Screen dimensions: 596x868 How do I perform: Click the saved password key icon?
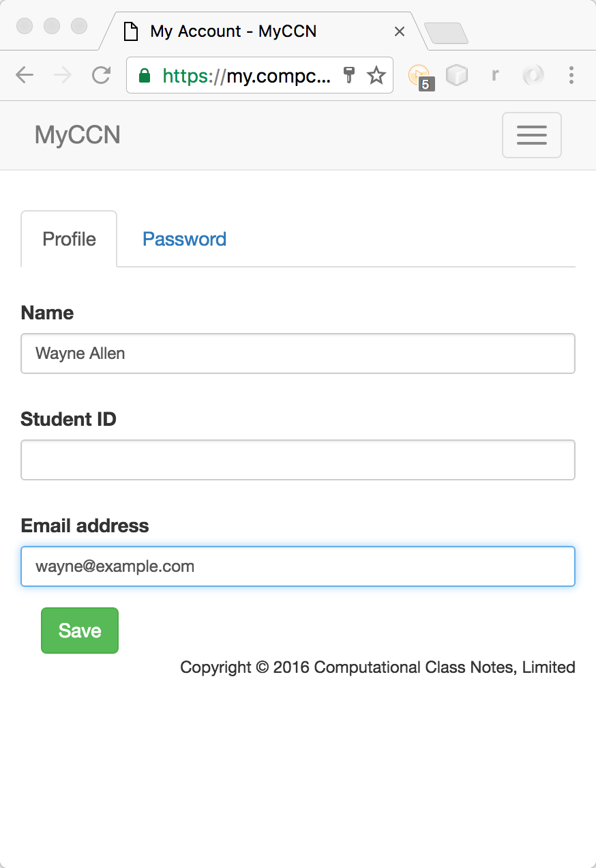[x=349, y=75]
